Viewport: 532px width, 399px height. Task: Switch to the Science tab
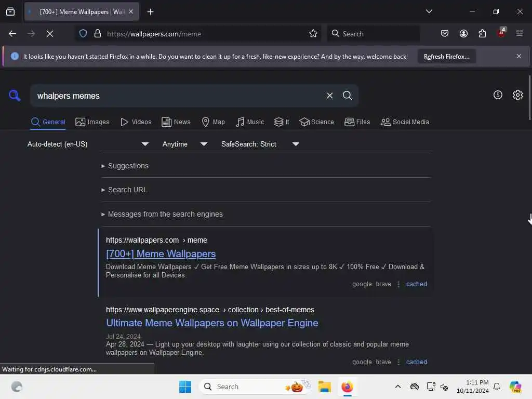pos(316,122)
